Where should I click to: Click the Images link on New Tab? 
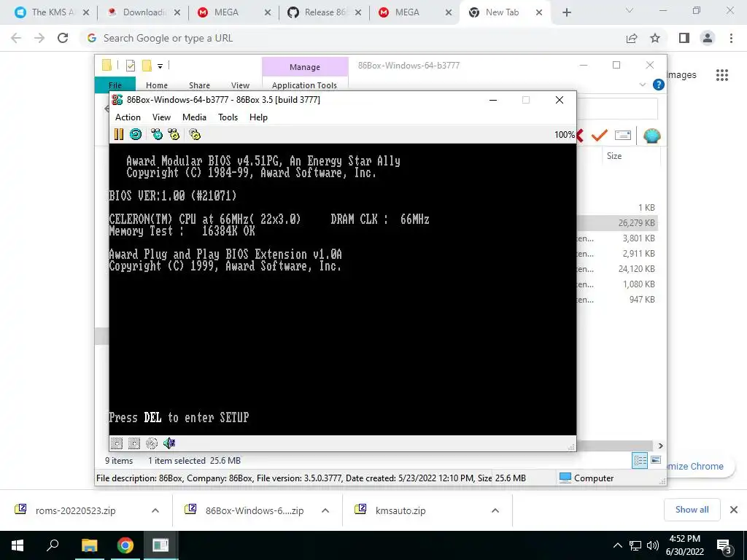click(x=682, y=75)
